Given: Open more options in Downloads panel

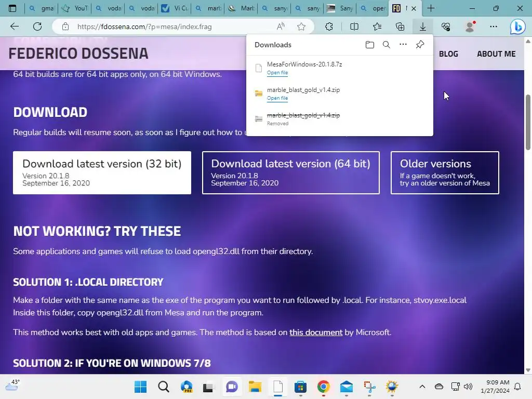Looking at the screenshot, I should pyautogui.click(x=403, y=45).
